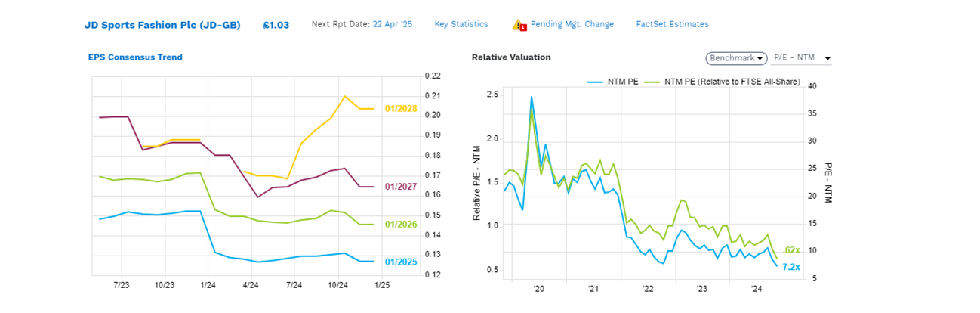Click the £1.03 share price
This screenshot has height=313, width=980.
[x=276, y=25]
